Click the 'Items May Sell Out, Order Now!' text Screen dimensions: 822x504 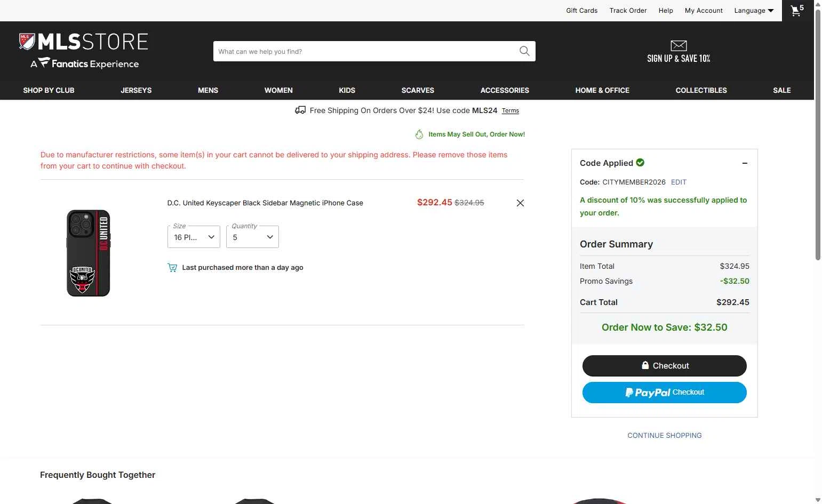click(476, 134)
